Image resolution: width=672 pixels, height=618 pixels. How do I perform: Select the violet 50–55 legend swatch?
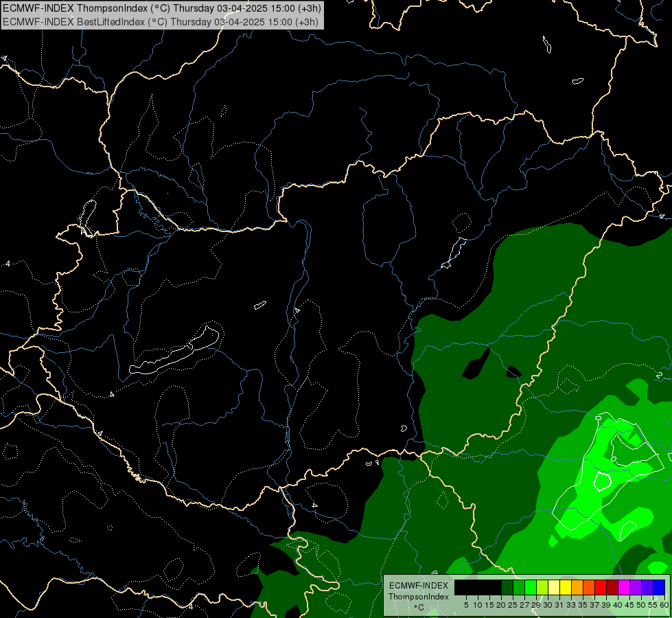tap(647, 587)
